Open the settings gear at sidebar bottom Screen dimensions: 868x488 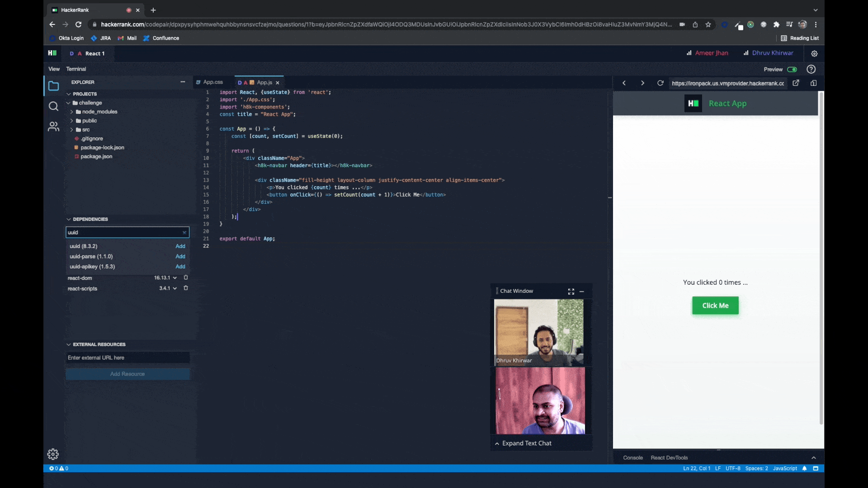pyautogui.click(x=53, y=454)
